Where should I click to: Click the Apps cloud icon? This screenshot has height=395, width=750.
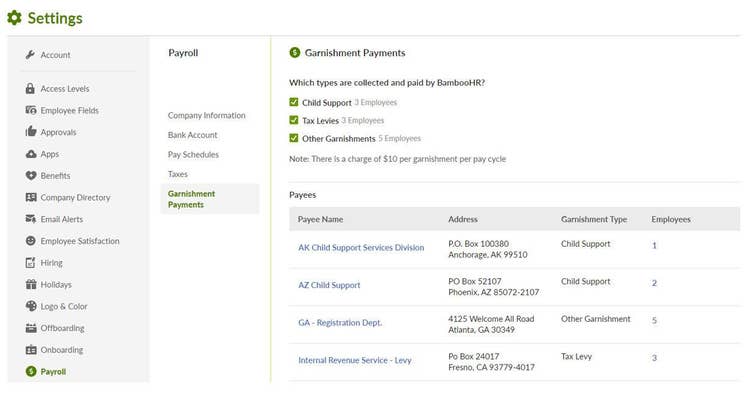coord(31,154)
